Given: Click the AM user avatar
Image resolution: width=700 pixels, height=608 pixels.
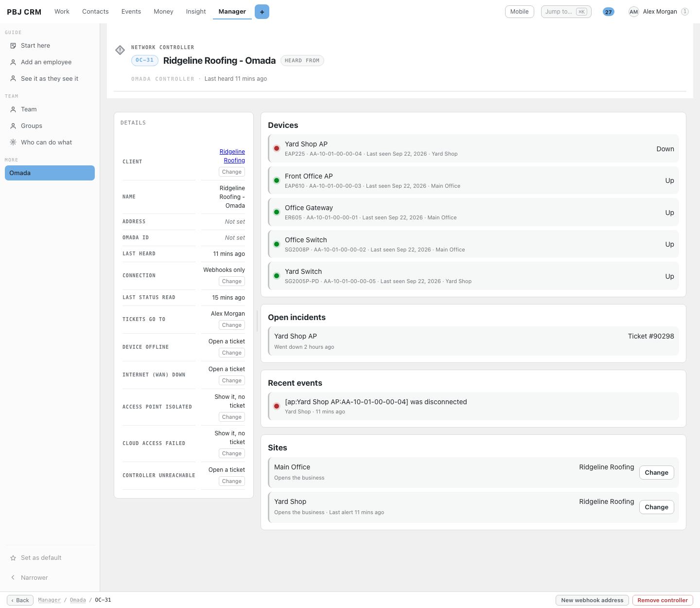Looking at the screenshot, I should coord(633,12).
